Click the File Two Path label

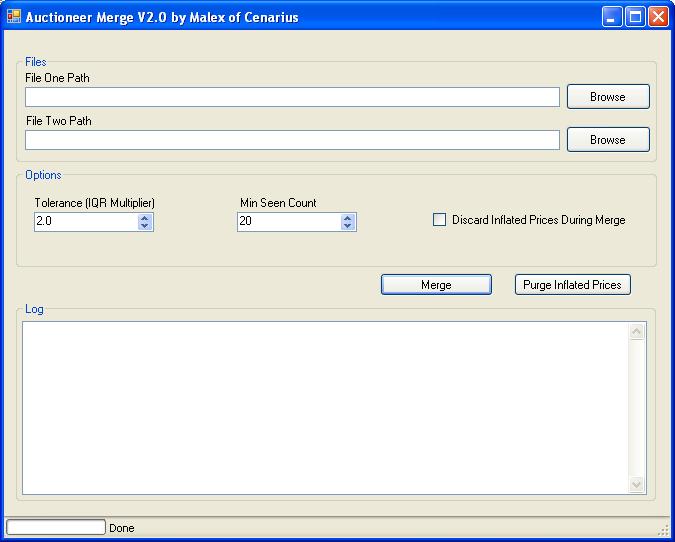click(x=59, y=121)
